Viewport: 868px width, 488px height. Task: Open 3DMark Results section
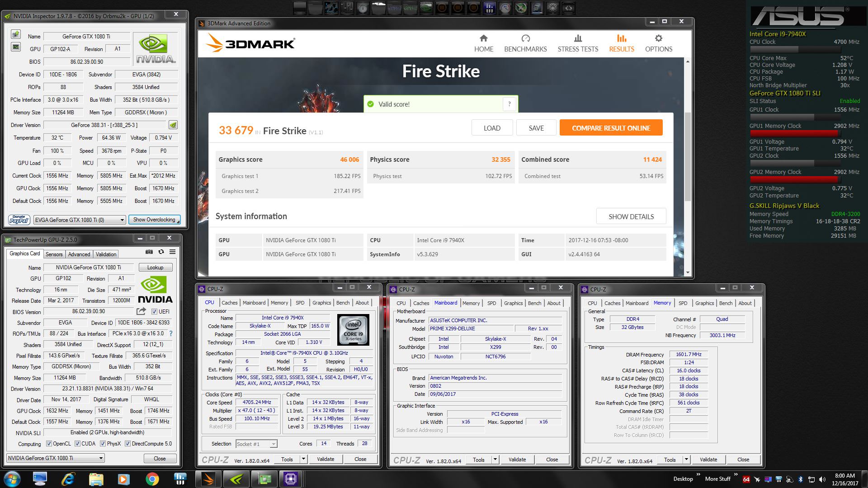pos(622,43)
